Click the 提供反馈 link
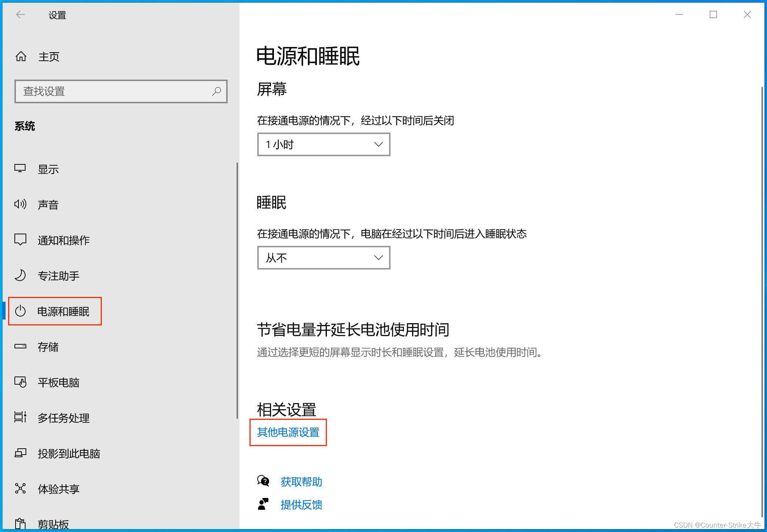Viewport: 767px width, 532px height. point(301,505)
